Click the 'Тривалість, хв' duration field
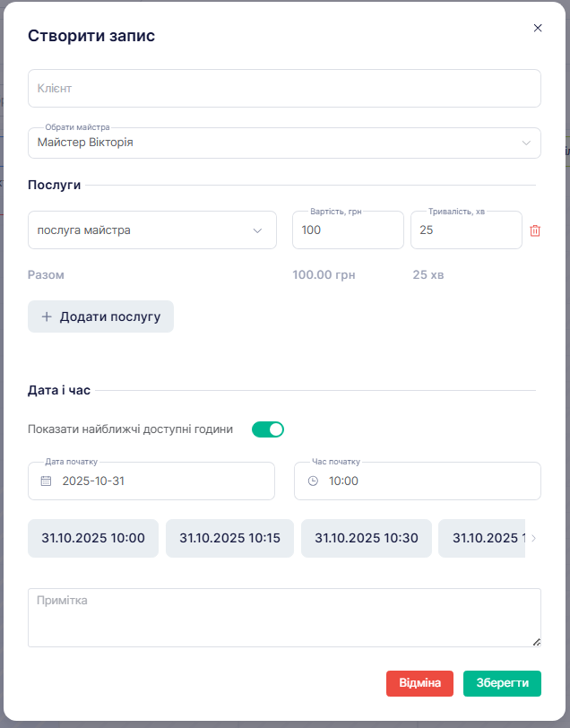The width and height of the screenshot is (570, 728). (465, 230)
